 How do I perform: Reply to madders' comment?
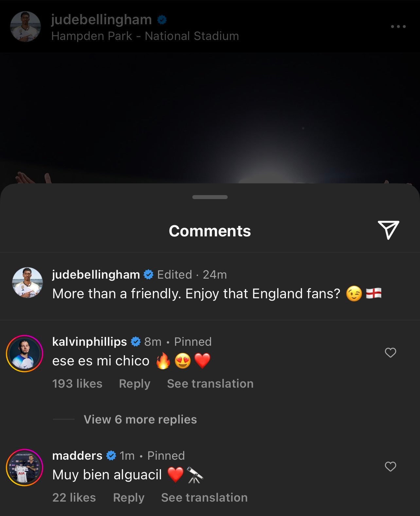point(129,498)
